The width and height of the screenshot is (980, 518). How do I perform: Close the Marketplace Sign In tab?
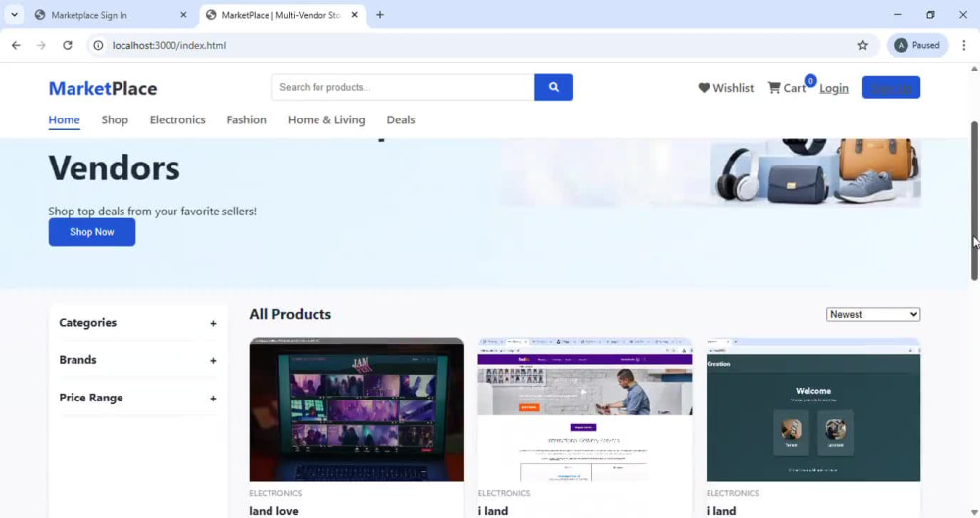point(183,15)
